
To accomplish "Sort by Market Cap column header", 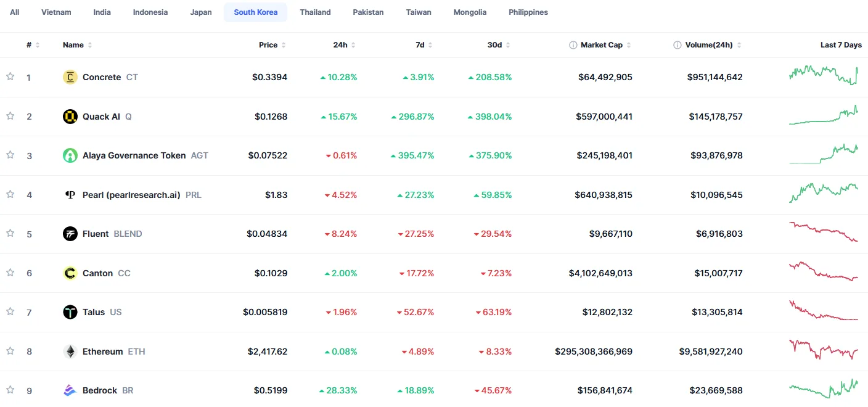I will coord(600,45).
